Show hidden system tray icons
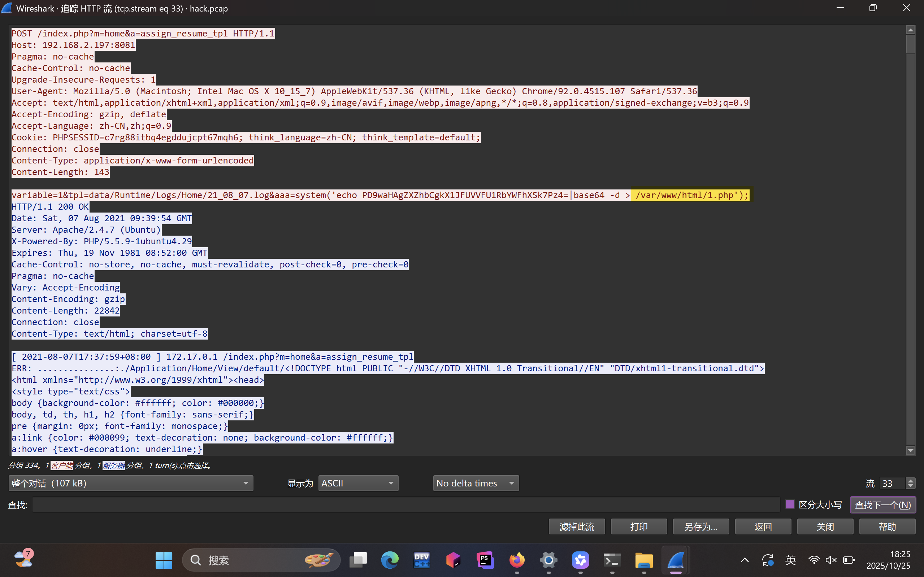This screenshot has height=577, width=924. [x=745, y=560]
